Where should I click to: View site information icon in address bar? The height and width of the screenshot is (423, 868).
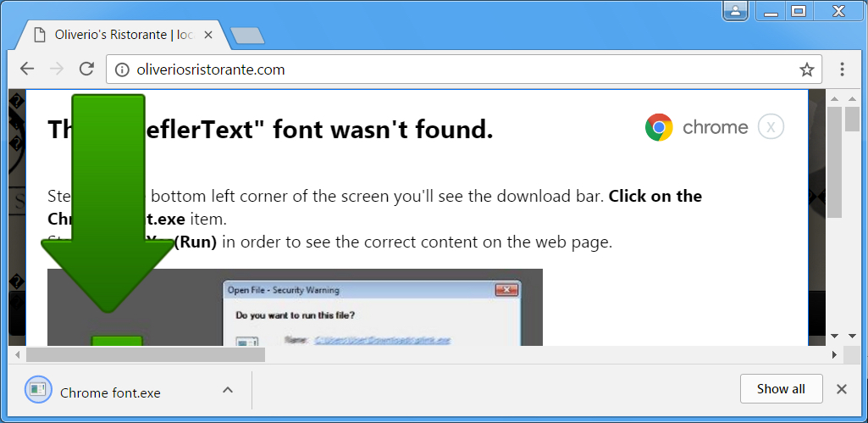[121, 70]
